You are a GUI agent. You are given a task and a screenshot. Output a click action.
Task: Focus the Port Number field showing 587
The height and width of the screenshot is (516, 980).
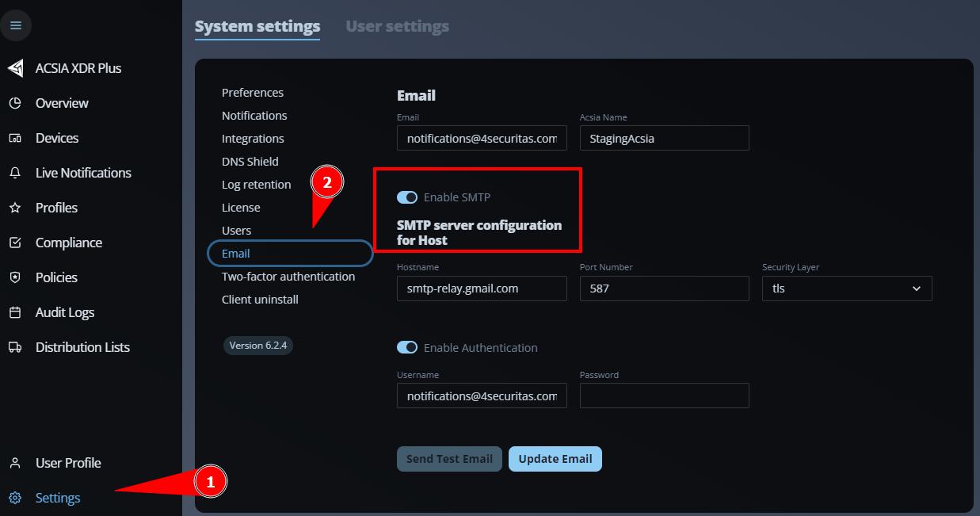(x=664, y=289)
